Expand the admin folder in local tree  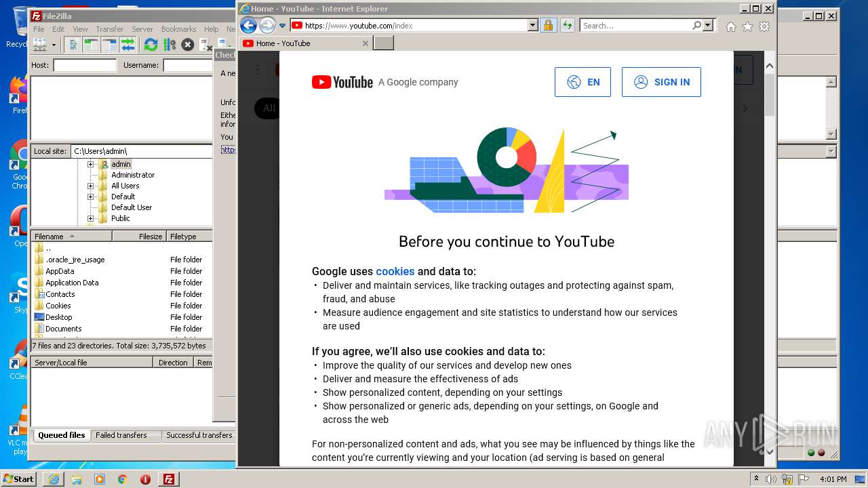[90, 164]
